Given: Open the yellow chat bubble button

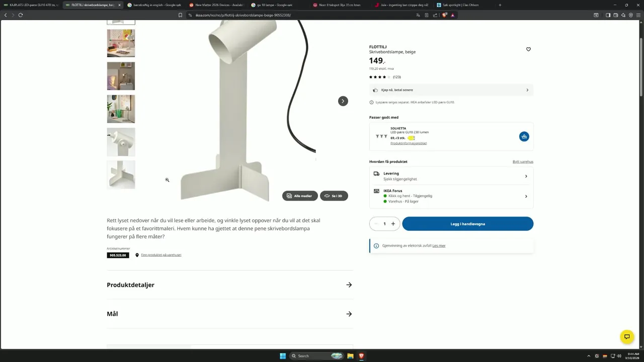Looking at the screenshot, I should tap(627, 337).
